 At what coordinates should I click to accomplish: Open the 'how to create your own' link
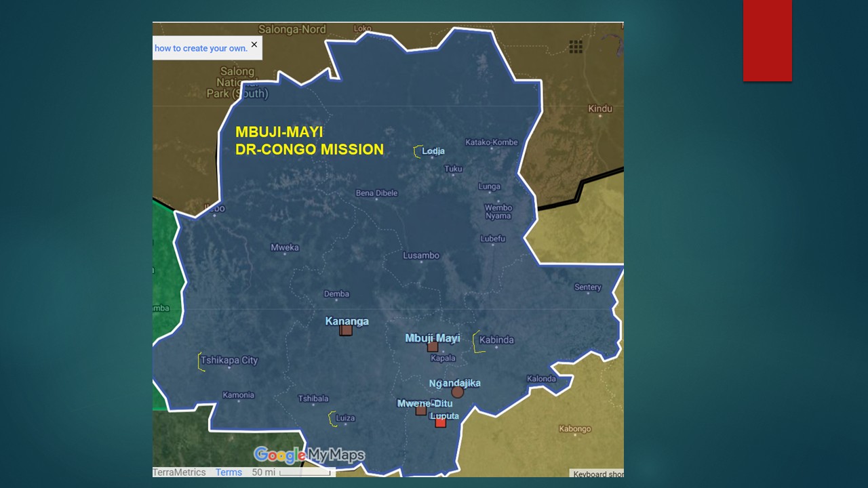click(201, 48)
